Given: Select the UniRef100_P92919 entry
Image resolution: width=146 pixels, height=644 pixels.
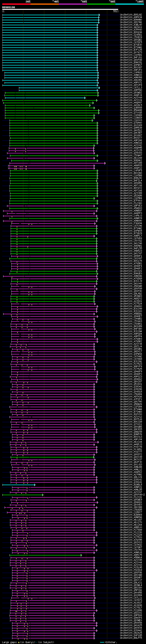Looking at the screenshot, I should click(131, 570).
